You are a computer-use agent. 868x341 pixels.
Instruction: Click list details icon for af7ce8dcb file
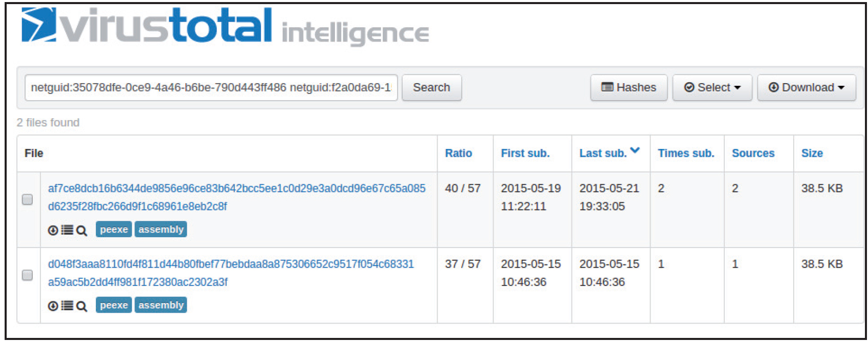[x=67, y=230]
